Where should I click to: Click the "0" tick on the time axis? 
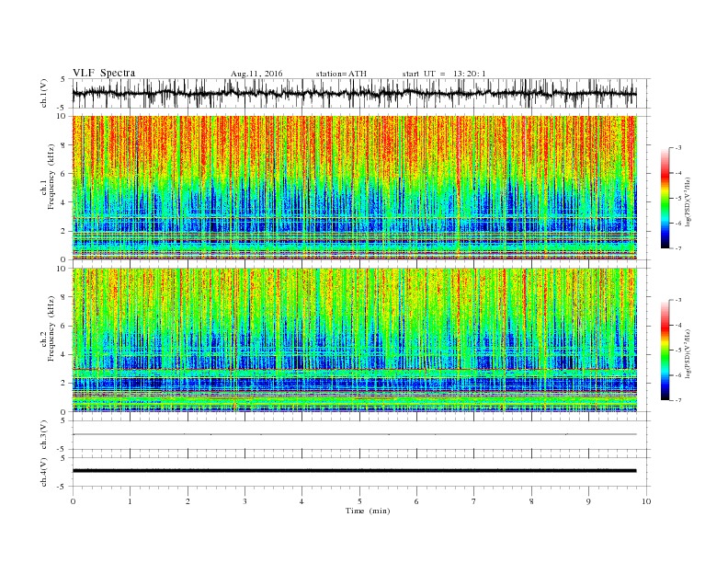coord(73,501)
